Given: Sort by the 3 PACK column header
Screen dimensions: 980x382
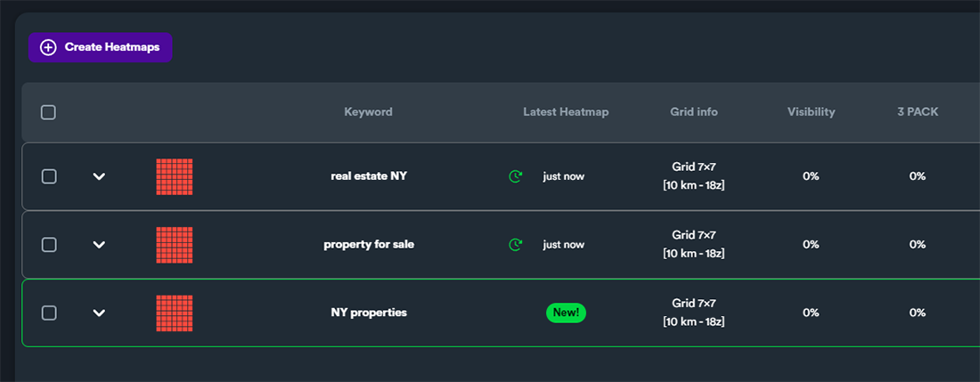Looking at the screenshot, I should (x=918, y=112).
